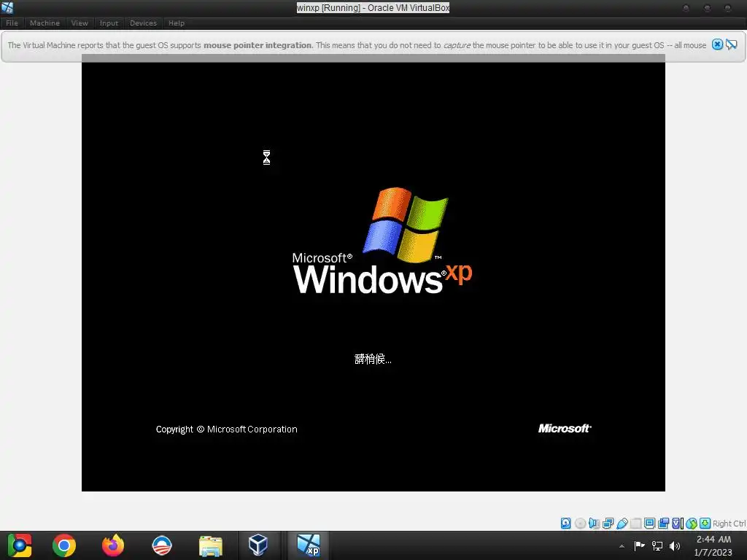Click the mouse integration indicator

(x=692, y=524)
